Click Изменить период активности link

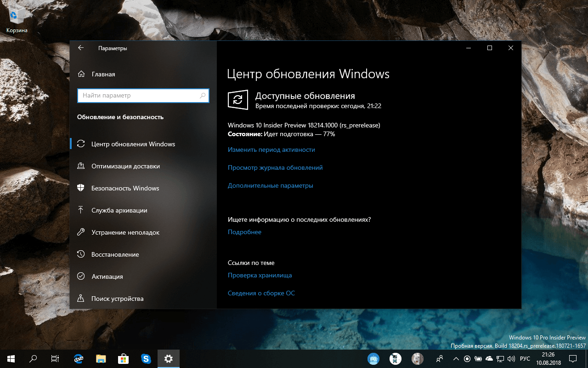271,149
